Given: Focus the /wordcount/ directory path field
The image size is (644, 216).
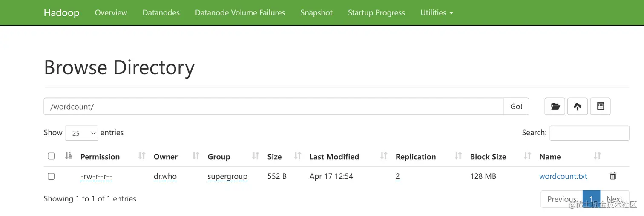Looking at the screenshot, I should [x=273, y=107].
